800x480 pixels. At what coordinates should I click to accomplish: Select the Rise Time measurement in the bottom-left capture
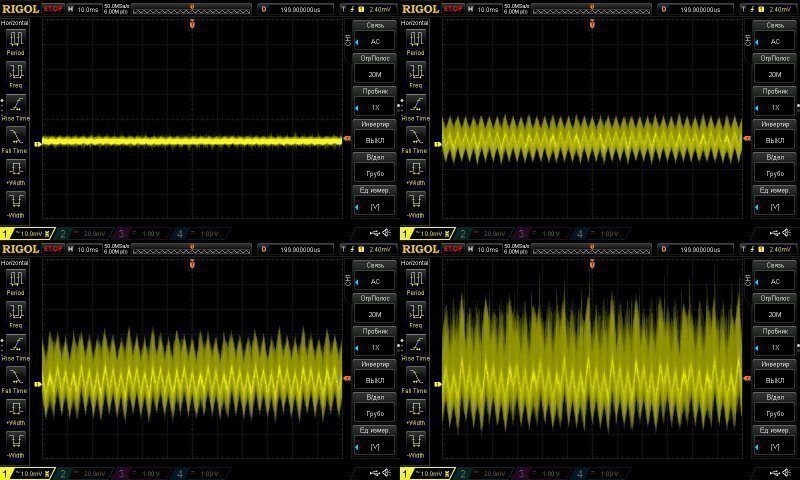tap(16, 344)
